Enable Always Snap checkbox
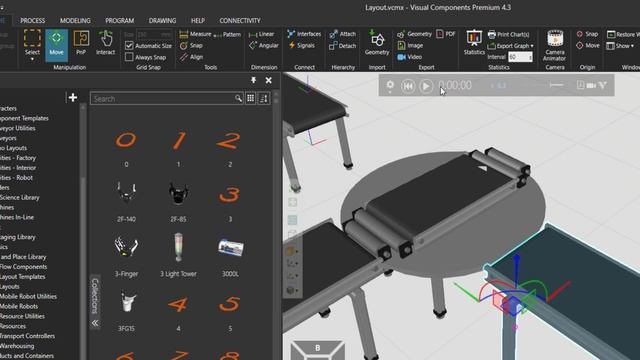The width and height of the screenshot is (640, 360). point(129,57)
